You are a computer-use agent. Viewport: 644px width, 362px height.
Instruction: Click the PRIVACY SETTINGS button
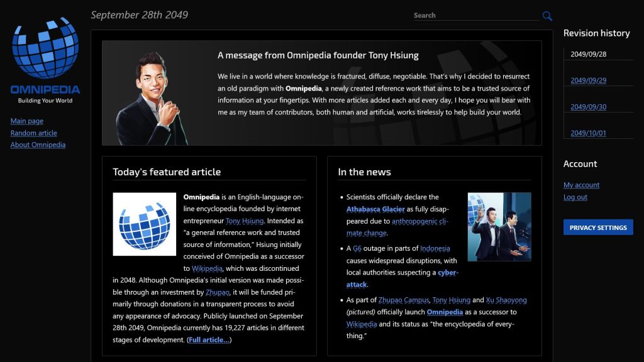click(x=598, y=228)
